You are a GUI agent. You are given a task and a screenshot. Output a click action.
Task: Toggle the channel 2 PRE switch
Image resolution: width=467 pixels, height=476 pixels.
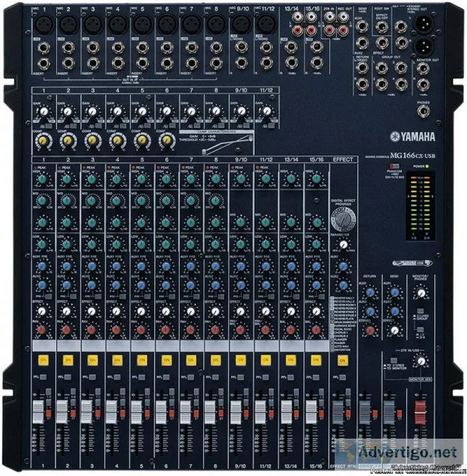73,296
